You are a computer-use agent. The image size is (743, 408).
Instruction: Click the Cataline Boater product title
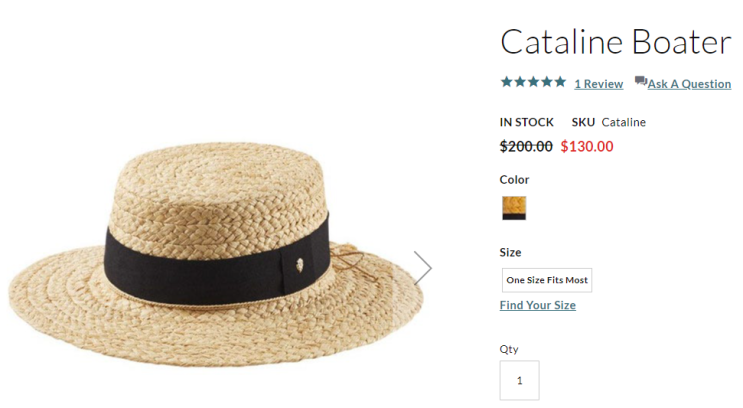(615, 42)
